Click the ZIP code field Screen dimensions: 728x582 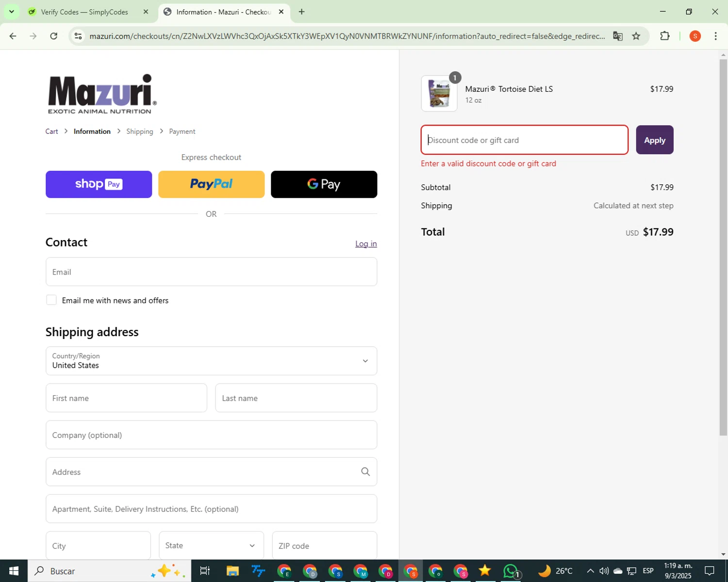324,546
